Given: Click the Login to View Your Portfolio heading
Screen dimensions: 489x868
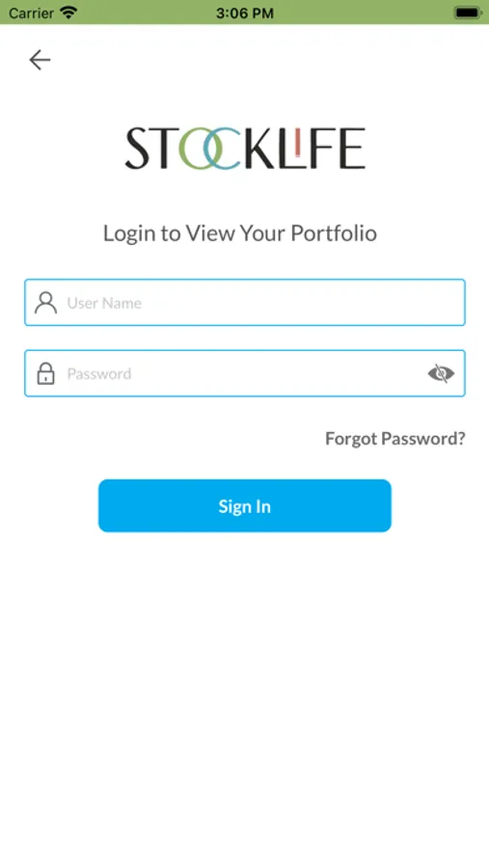Looking at the screenshot, I should tap(240, 233).
